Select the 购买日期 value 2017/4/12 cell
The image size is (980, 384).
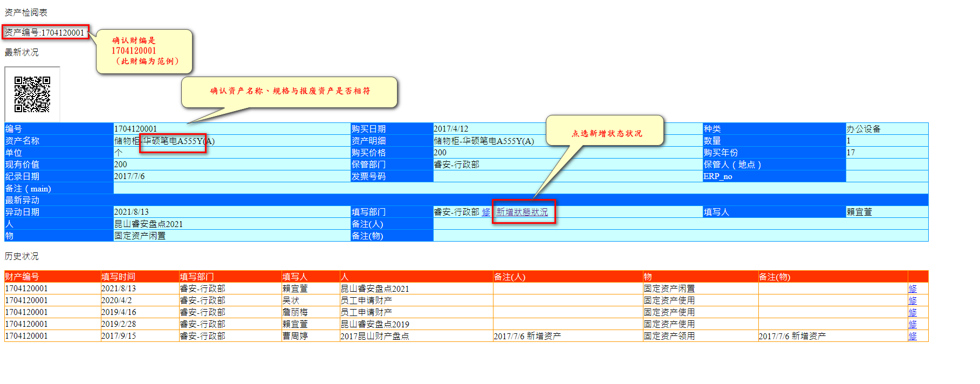pyautogui.click(x=451, y=129)
